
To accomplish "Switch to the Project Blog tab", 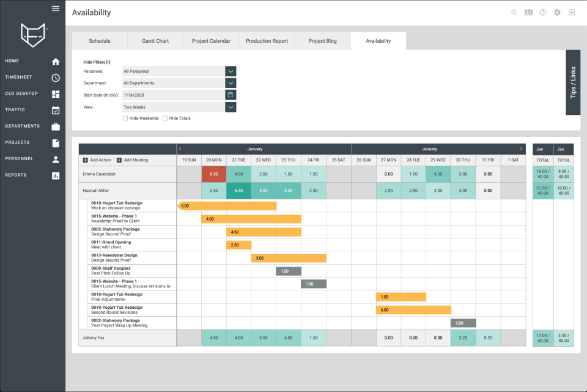I will point(322,41).
